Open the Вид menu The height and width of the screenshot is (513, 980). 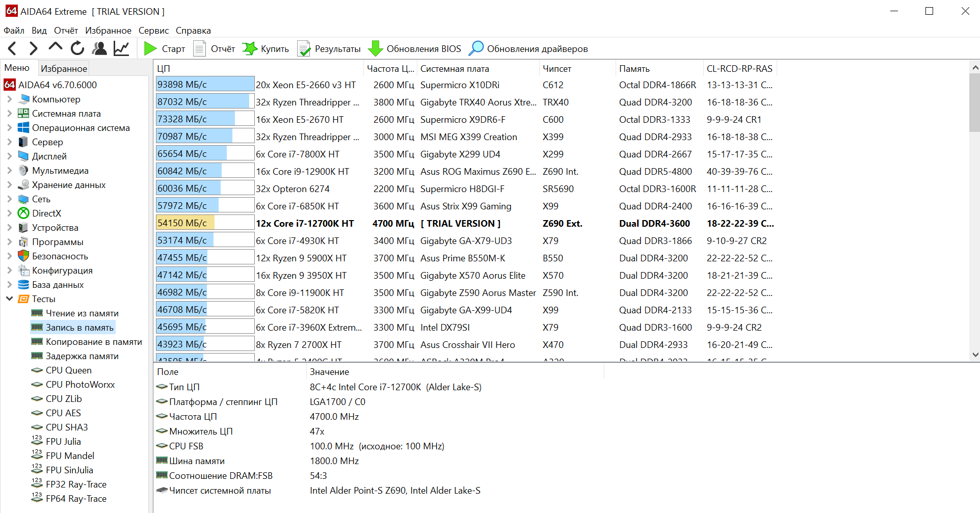[39, 31]
